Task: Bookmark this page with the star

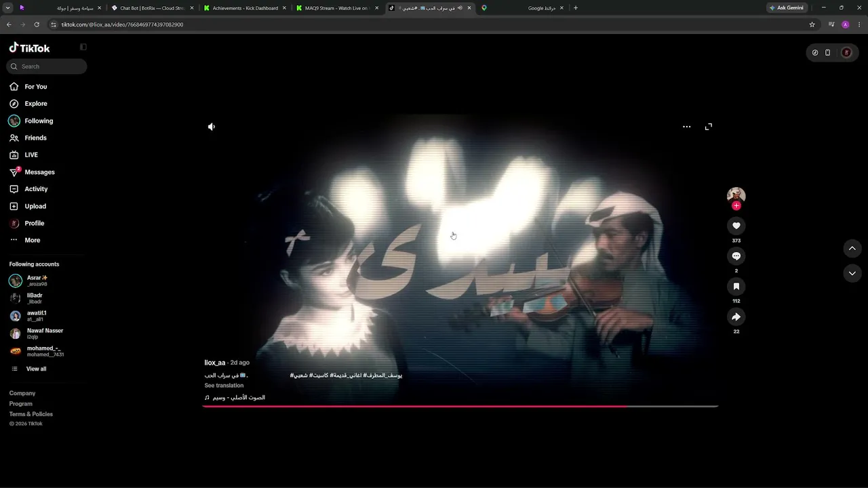Action: pos(812,24)
